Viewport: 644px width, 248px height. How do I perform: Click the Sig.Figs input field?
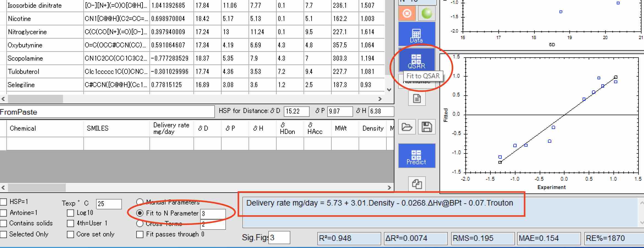pos(279,238)
